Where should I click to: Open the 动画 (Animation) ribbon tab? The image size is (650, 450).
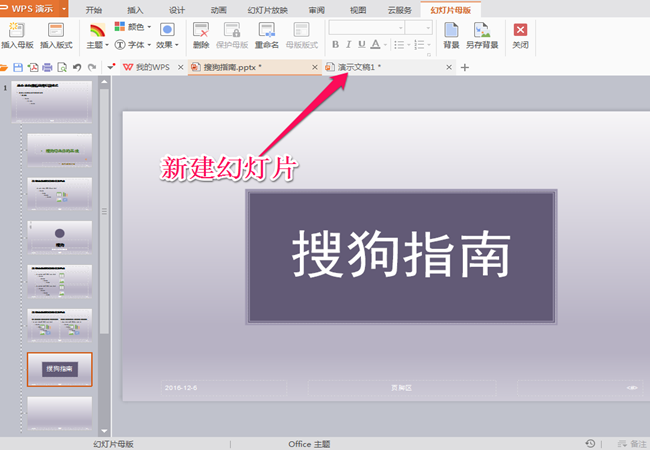[218, 10]
